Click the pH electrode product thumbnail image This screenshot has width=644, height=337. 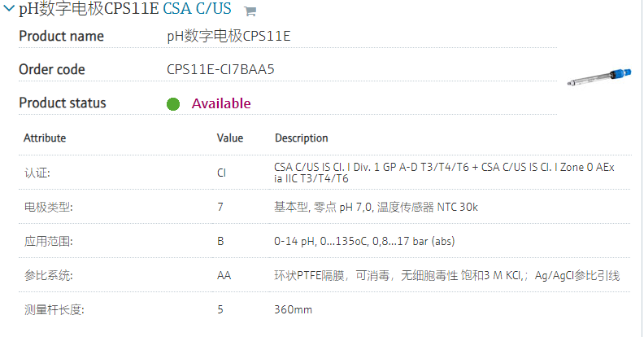pos(599,77)
